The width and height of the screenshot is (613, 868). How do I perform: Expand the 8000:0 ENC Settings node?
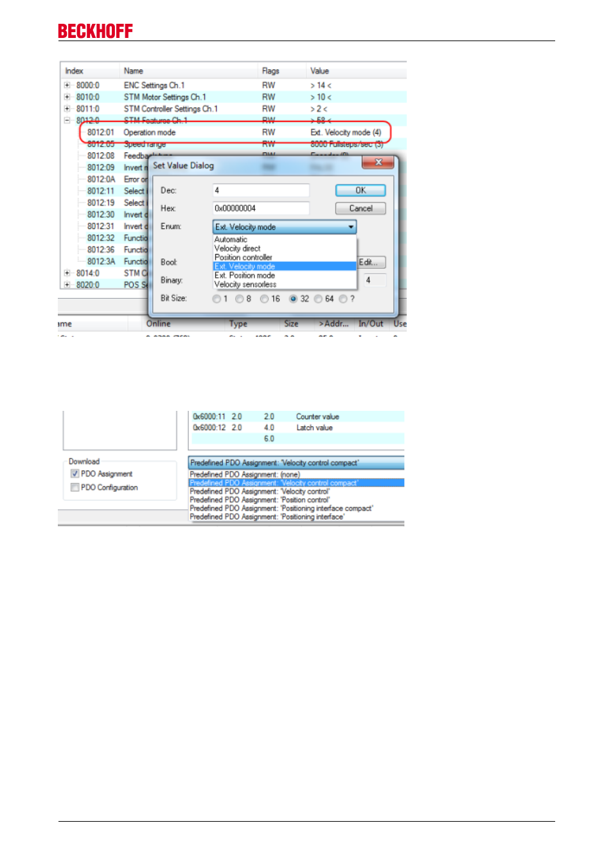pos(67,85)
